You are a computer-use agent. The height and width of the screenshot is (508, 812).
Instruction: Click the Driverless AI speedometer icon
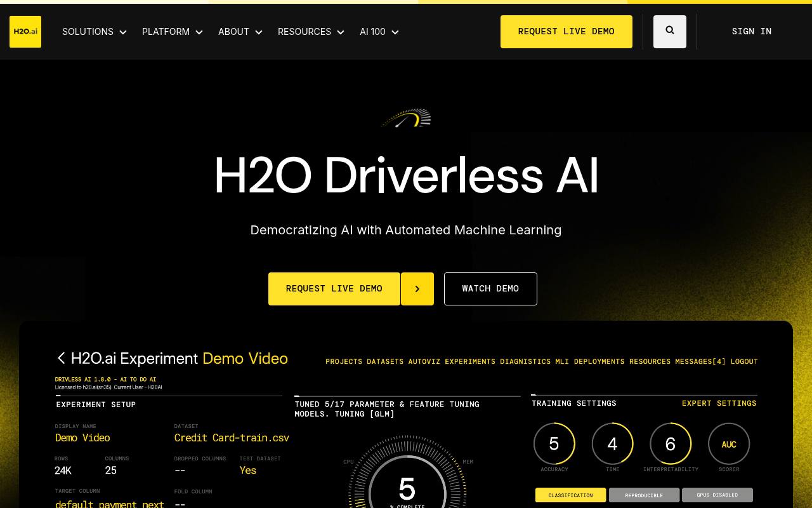point(406,117)
